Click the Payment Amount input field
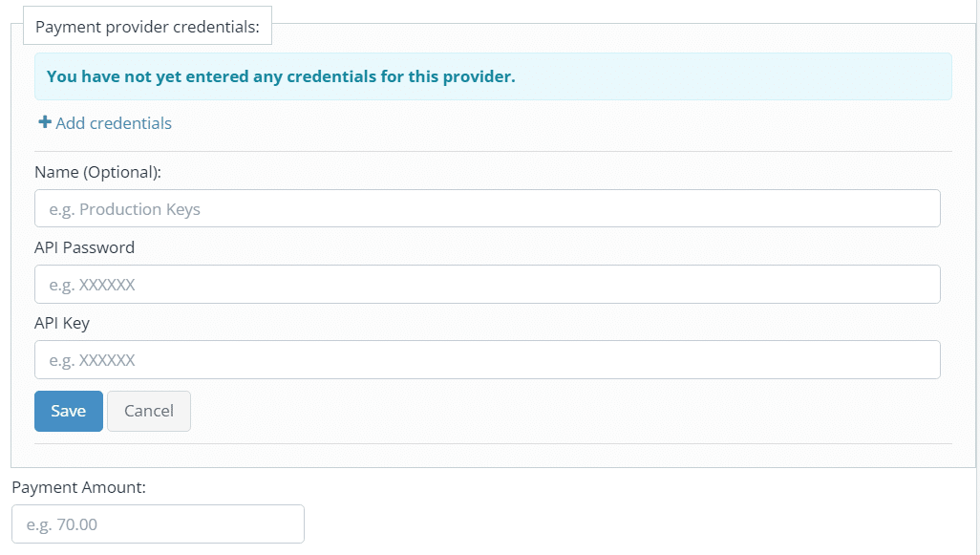 click(x=159, y=524)
